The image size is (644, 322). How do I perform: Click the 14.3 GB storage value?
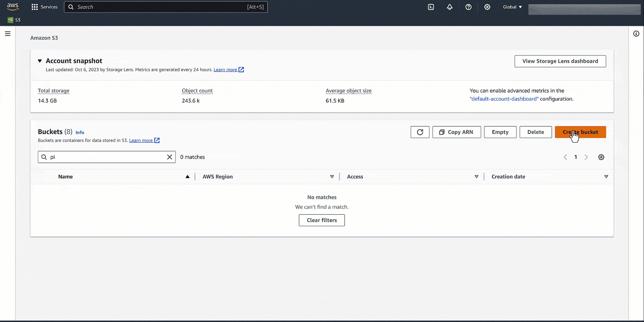click(47, 101)
